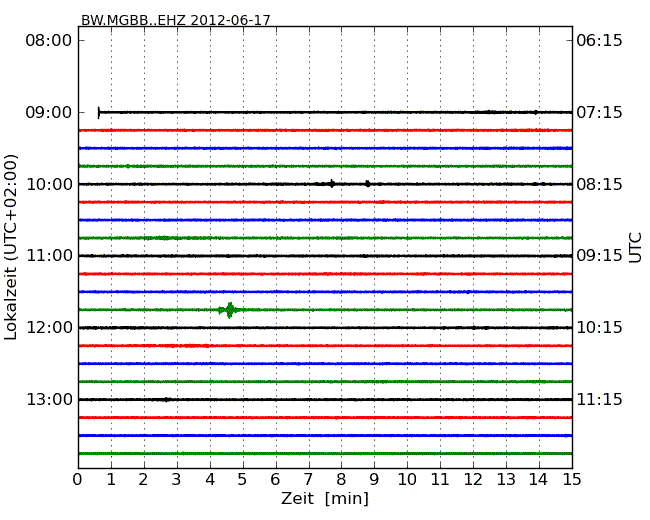This screenshot has height=520, width=650.
Task: Select the 08:00 local time label
Action: pos(49,41)
